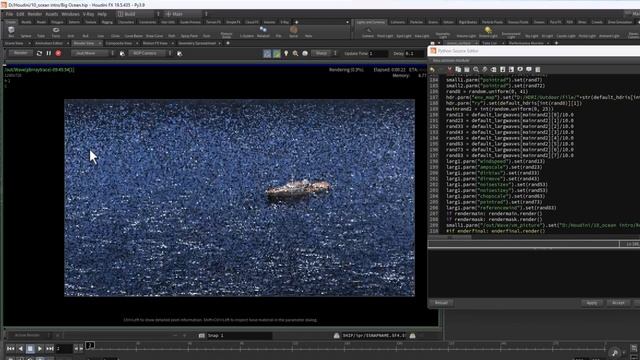Click the last toolbar icon in Python Source Editor
Image resolution: width=640 pixels, height=360 pixels.
[538, 70]
